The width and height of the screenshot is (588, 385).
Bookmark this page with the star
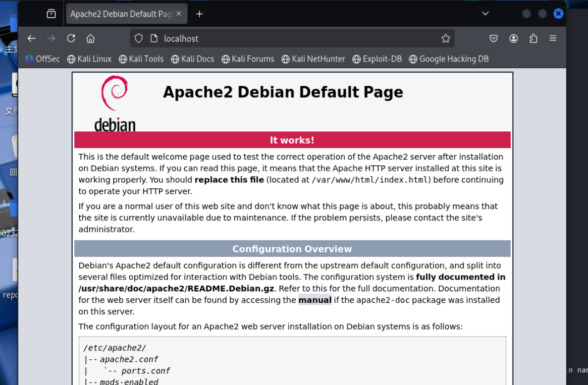click(445, 38)
